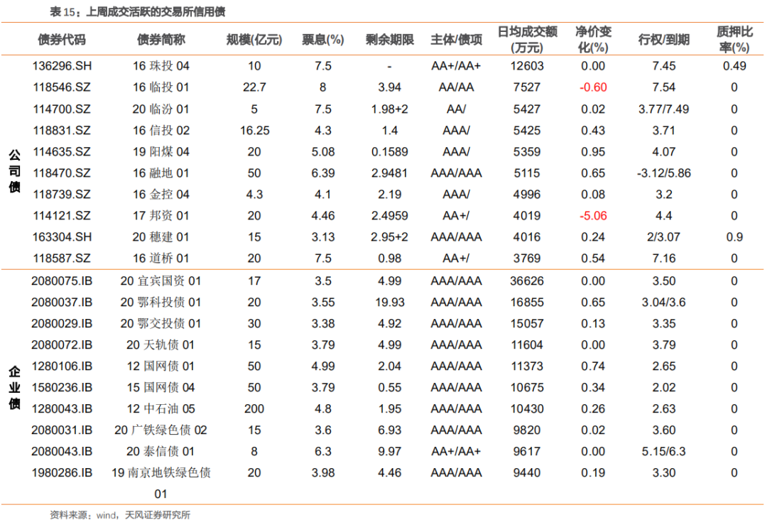Select bond code 1280106.IB

coord(62,366)
